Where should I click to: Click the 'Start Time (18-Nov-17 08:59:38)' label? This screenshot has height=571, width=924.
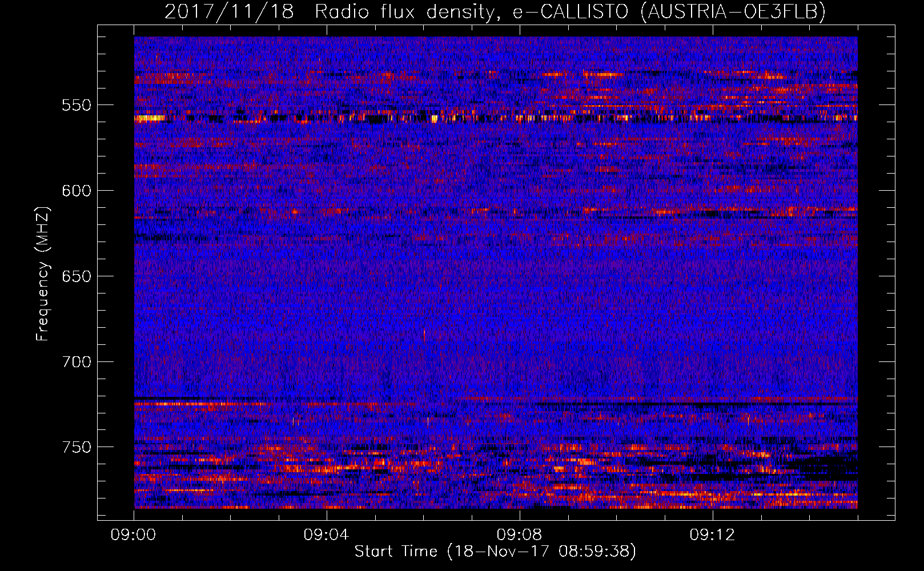coord(495,552)
